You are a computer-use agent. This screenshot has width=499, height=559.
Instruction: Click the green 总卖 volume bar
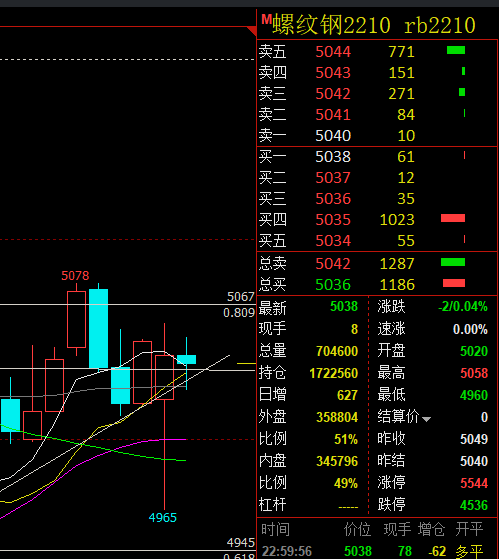[453, 262]
